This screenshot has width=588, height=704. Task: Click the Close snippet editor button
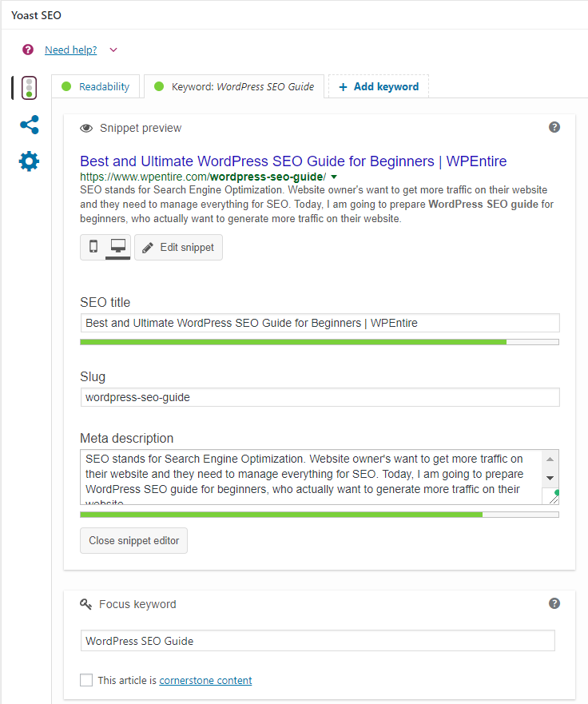(133, 540)
